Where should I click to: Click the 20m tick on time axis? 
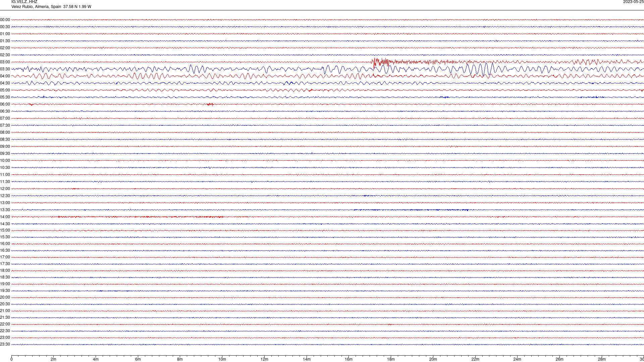click(433, 359)
